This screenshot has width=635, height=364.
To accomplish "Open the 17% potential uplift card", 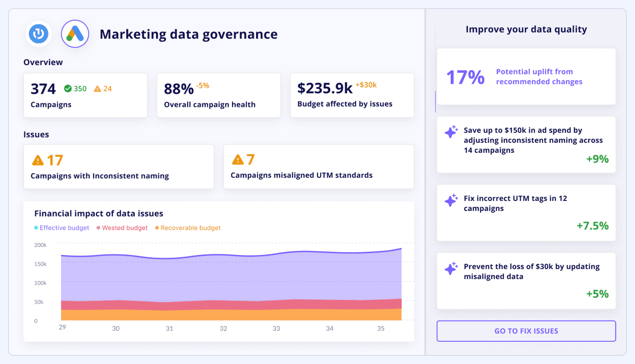I will [x=526, y=76].
